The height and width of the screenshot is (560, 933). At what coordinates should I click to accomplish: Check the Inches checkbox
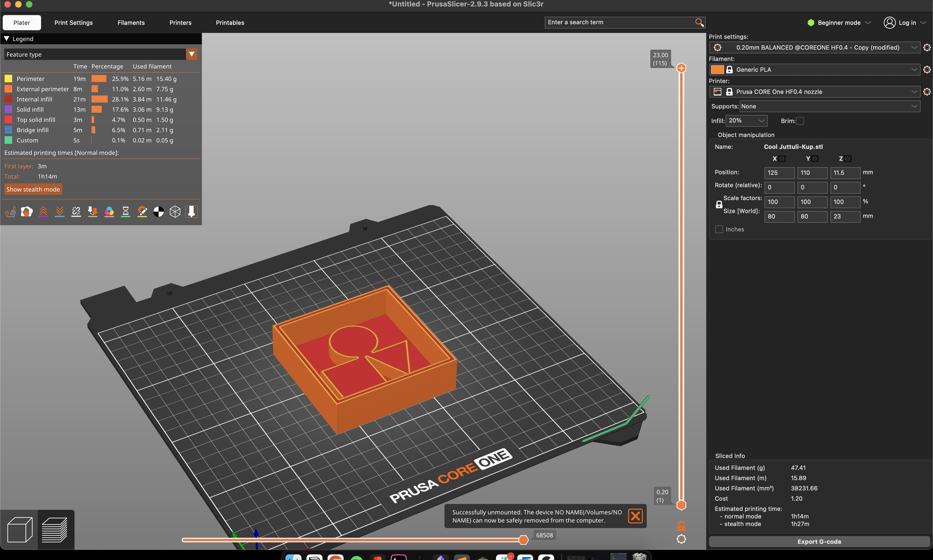coord(719,230)
